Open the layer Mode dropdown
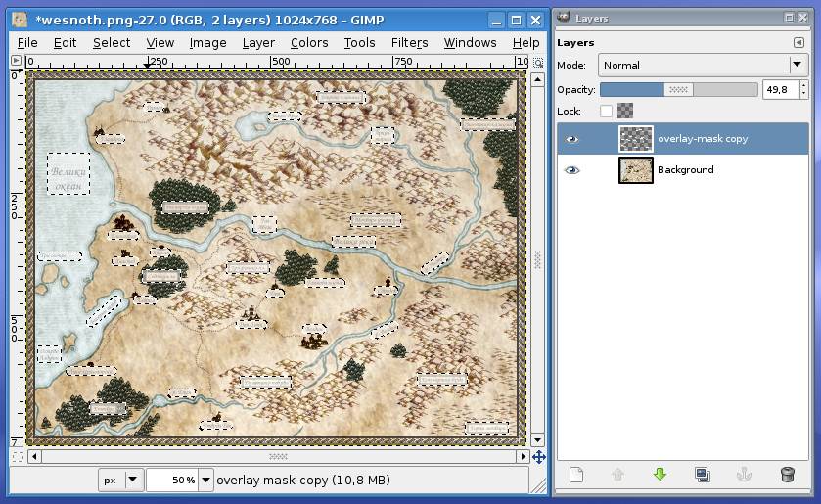 coord(703,65)
